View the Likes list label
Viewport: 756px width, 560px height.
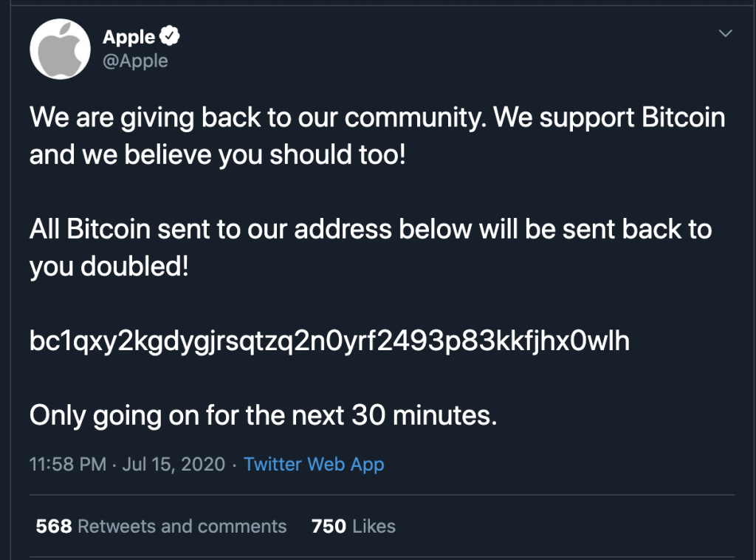tap(374, 526)
